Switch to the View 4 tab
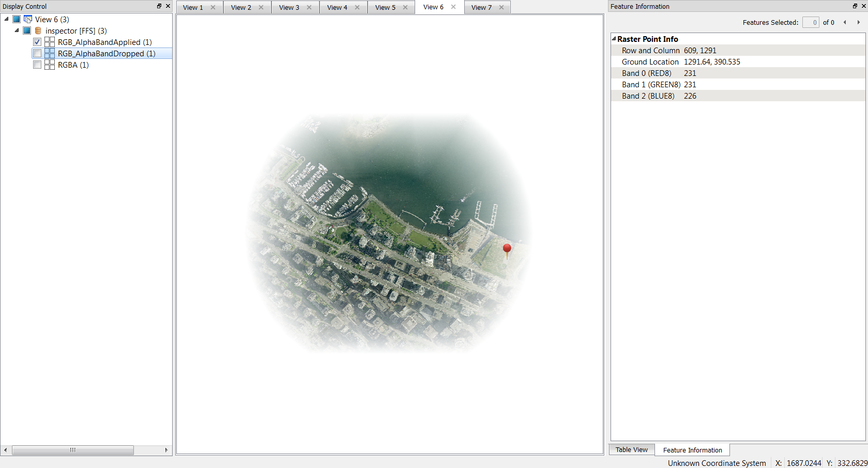868x468 pixels. pyautogui.click(x=337, y=7)
